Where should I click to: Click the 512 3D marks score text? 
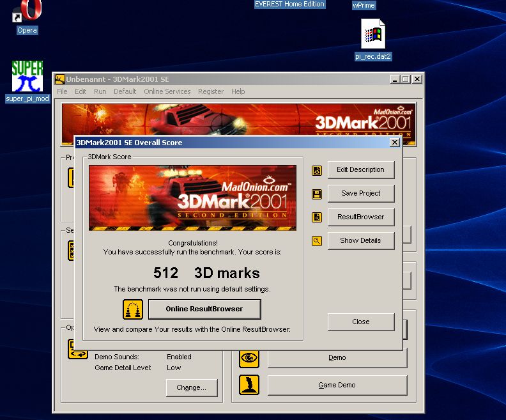click(x=206, y=273)
